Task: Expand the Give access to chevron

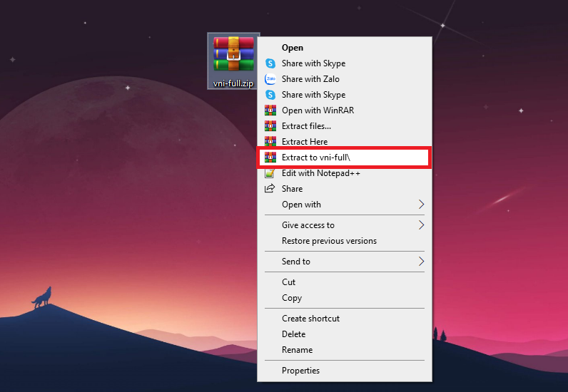Action: tap(421, 225)
